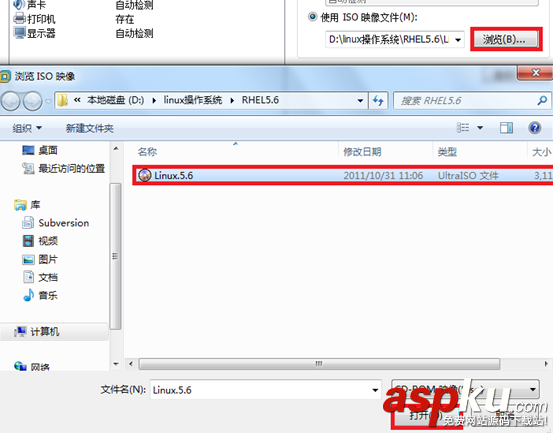Open the view options dropdown arrow
Viewport: 553px width, 433px height.
pos(480,128)
